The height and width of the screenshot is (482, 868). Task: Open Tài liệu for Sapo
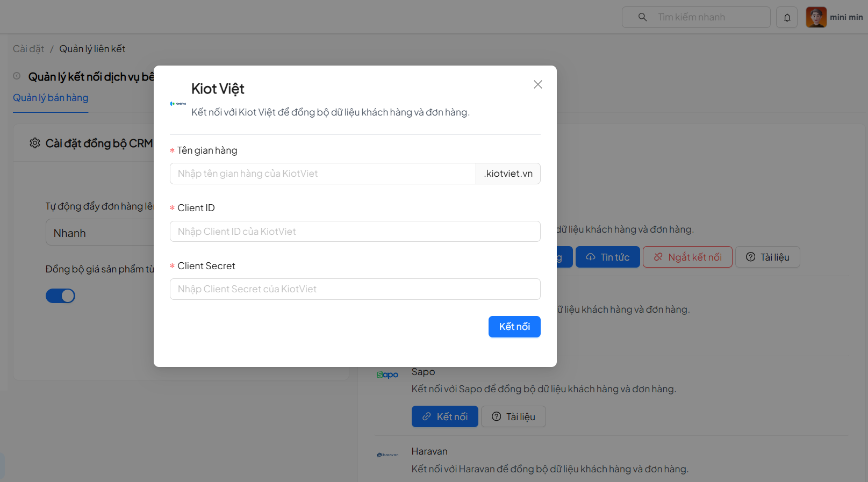click(513, 416)
